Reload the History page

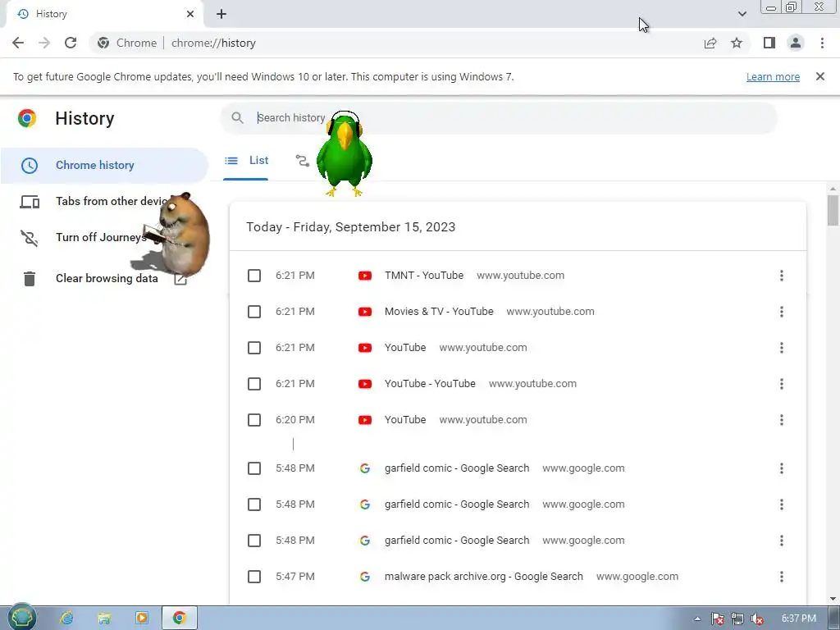coord(71,43)
